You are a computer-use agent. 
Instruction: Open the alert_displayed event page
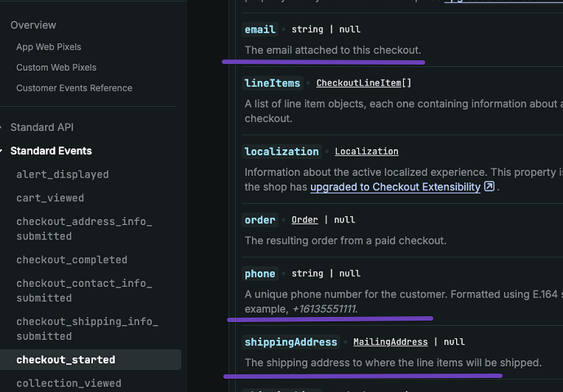click(62, 174)
